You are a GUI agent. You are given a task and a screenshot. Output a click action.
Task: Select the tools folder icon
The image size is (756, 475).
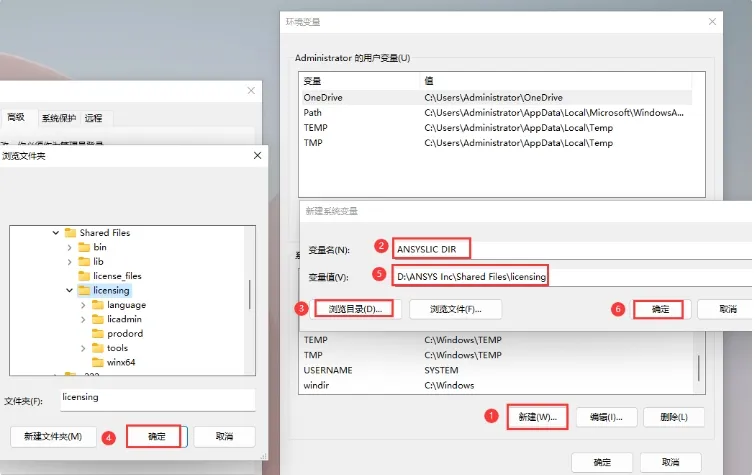[98, 348]
